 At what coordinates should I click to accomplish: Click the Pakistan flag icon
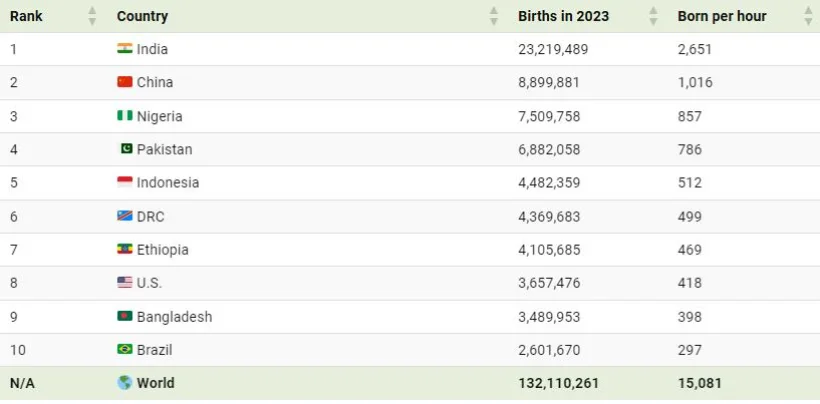click(x=126, y=149)
